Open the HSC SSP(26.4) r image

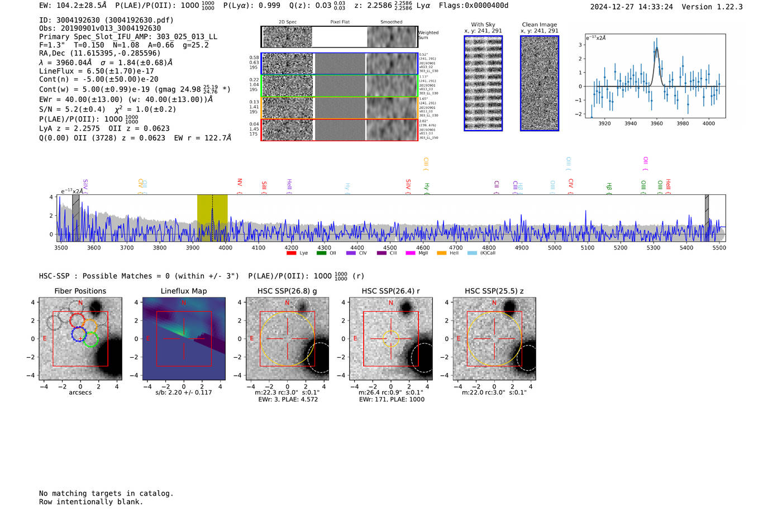point(391,339)
